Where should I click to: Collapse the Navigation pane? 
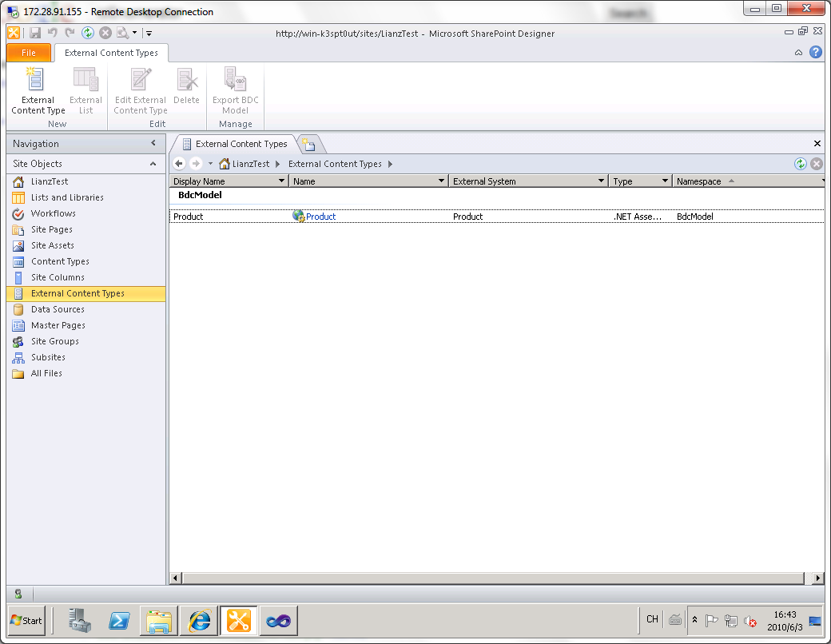click(x=153, y=143)
